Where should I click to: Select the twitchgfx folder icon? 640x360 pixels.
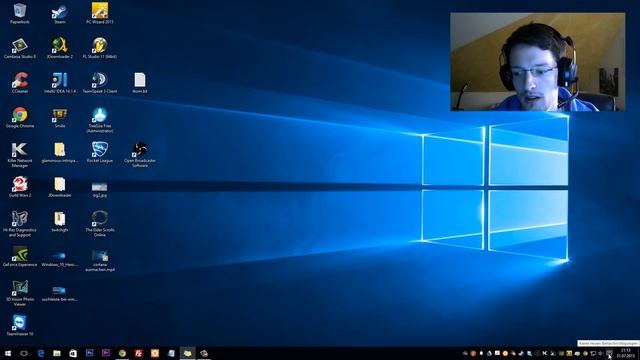(x=60, y=222)
